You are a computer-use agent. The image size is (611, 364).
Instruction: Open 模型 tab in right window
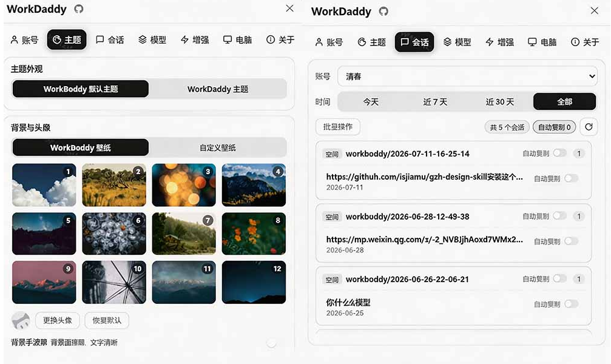coord(457,42)
